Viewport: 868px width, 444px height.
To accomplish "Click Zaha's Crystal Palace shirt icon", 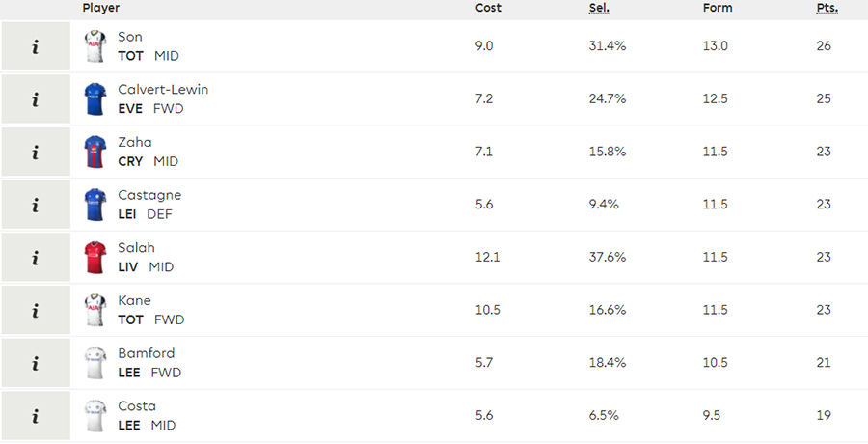I will 95,152.
